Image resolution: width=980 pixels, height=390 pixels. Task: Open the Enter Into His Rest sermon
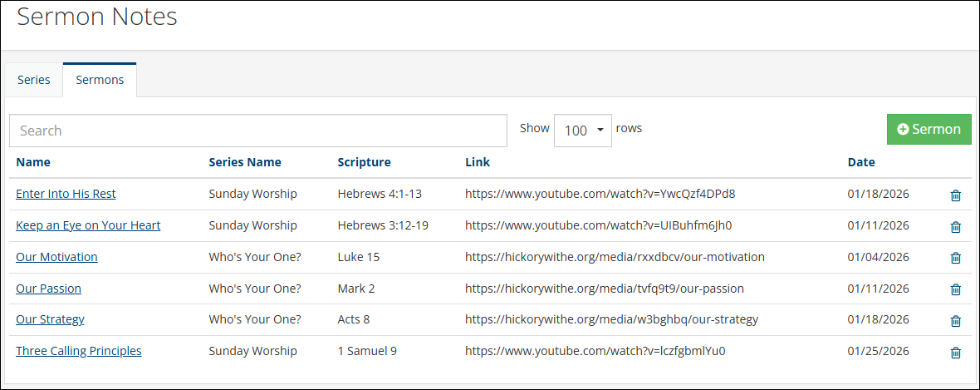click(x=66, y=194)
